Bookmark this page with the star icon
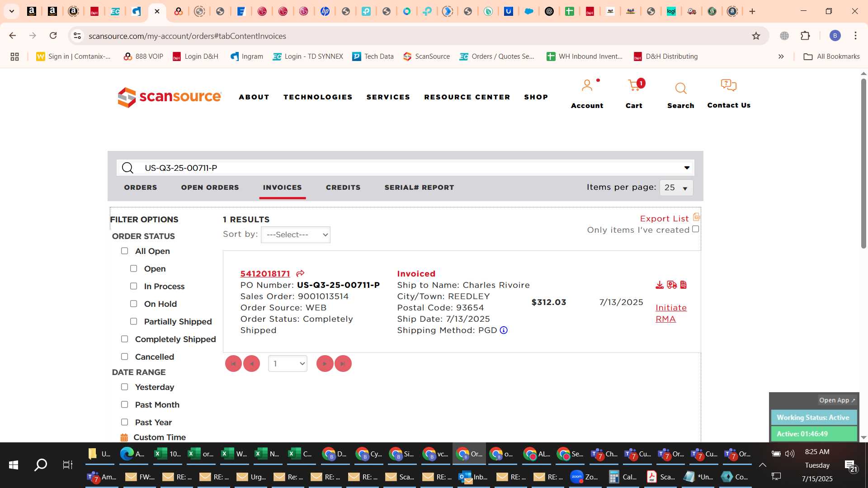868x488 pixels. [x=756, y=36]
